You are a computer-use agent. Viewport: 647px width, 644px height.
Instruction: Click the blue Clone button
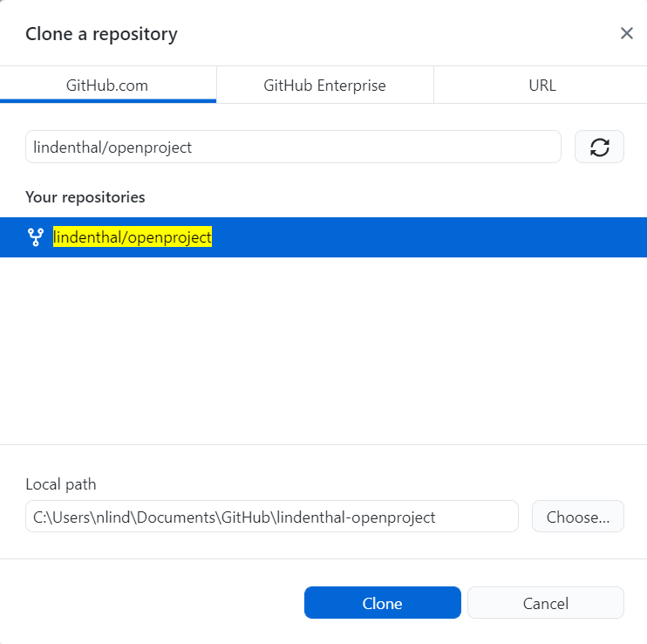point(382,603)
